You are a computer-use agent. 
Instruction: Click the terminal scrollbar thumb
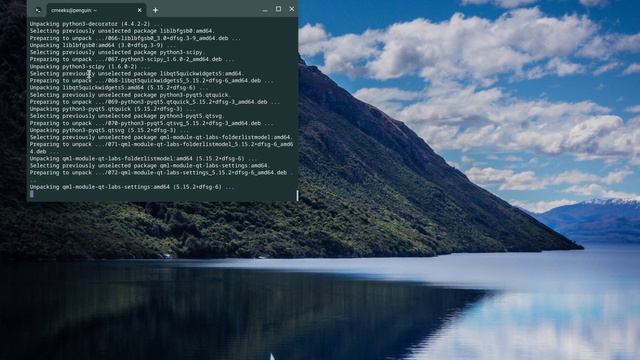click(297, 196)
